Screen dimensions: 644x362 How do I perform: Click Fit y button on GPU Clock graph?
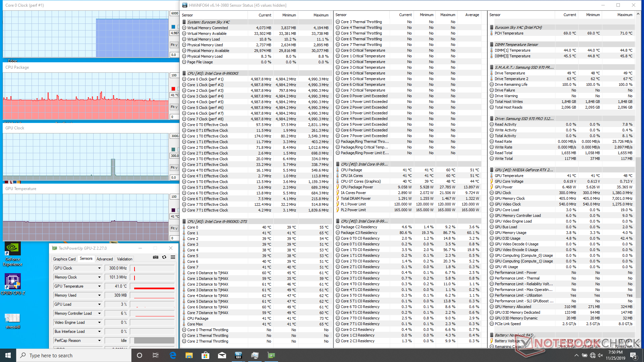(174, 168)
